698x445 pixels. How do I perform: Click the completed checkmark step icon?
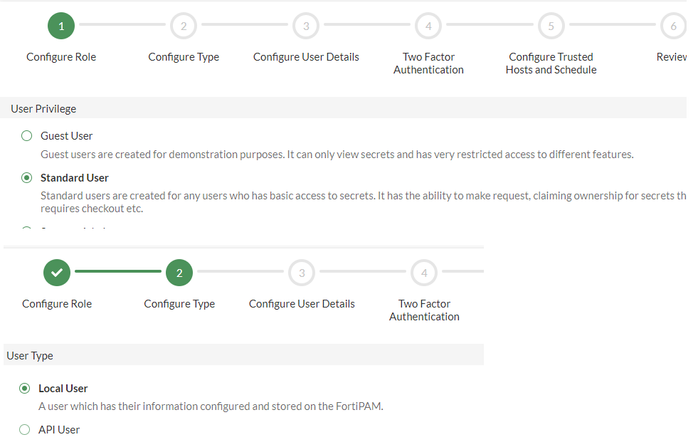tap(57, 272)
